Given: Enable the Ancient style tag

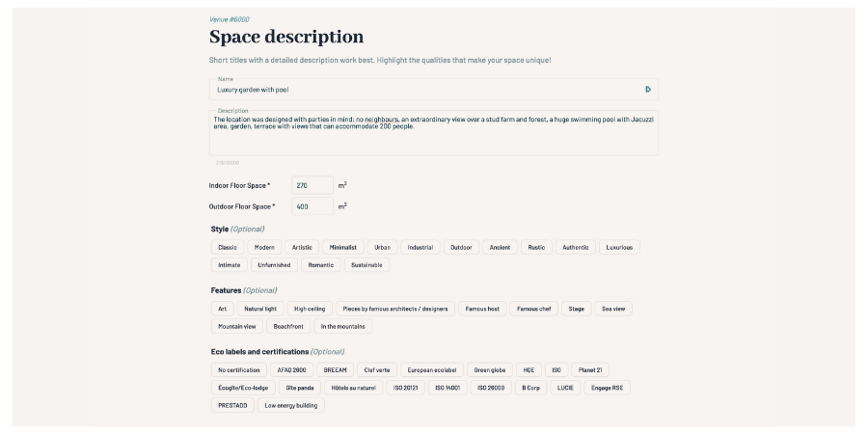Looking at the screenshot, I should click(x=500, y=248).
